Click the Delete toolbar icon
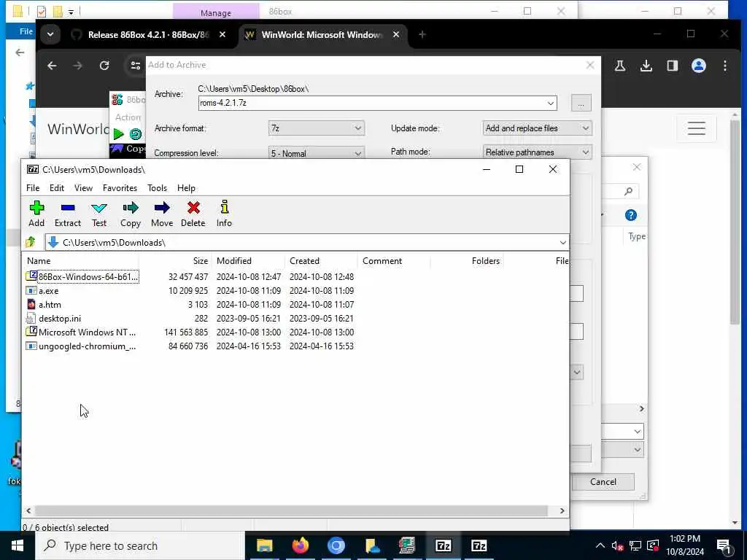747x560 pixels. point(193,214)
